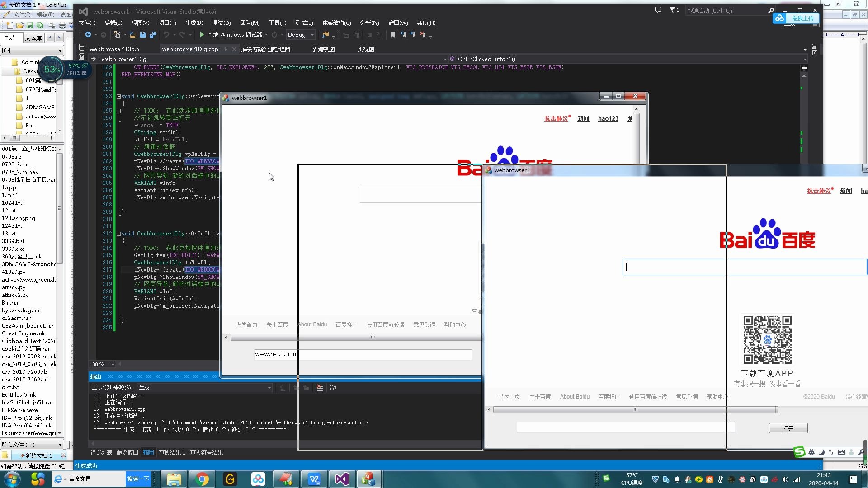Clear all output icon in Output panel
The width and height of the screenshot is (868, 488).
pos(320,388)
